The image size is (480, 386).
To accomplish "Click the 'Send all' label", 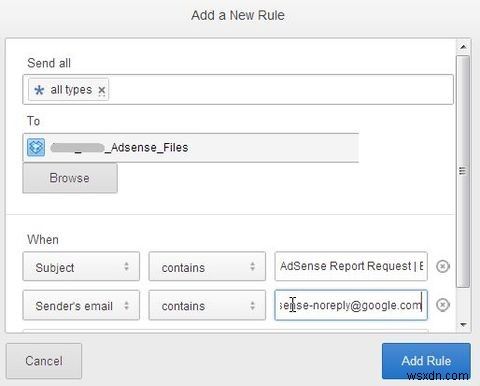I will pyautogui.click(x=49, y=63).
